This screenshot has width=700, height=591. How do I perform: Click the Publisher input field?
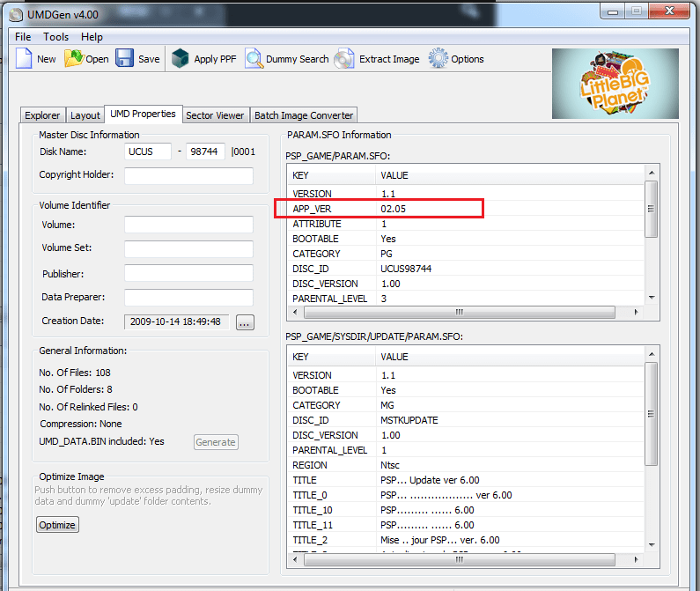(188, 273)
